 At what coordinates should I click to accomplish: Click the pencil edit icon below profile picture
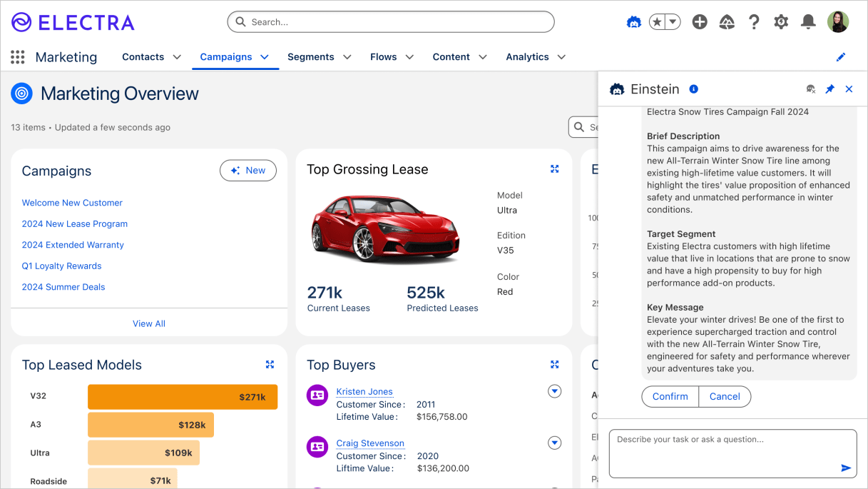tap(841, 56)
